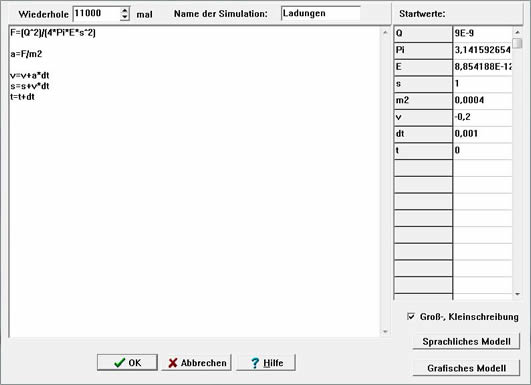The width and height of the screenshot is (531, 385).
Task: Open Grafisches Modell
Action: coord(466,368)
